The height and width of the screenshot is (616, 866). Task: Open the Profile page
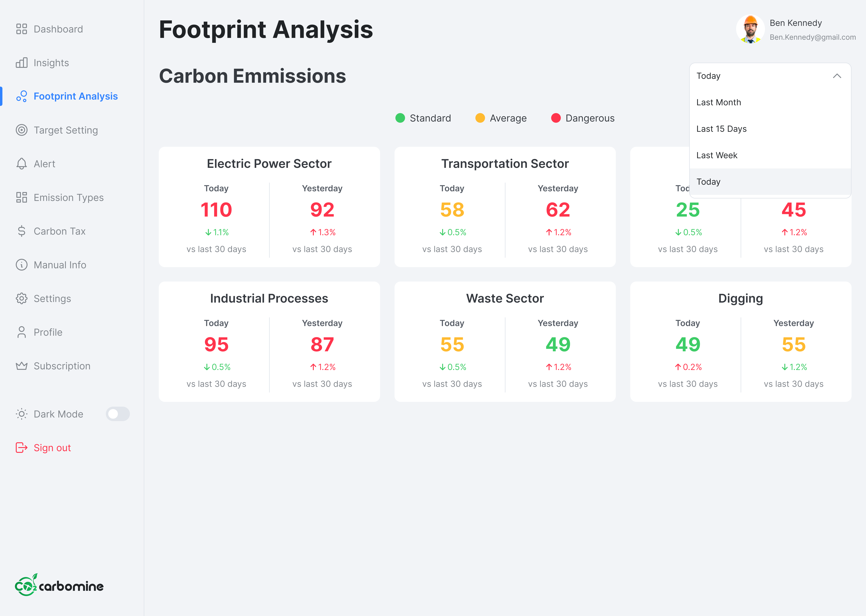click(48, 332)
